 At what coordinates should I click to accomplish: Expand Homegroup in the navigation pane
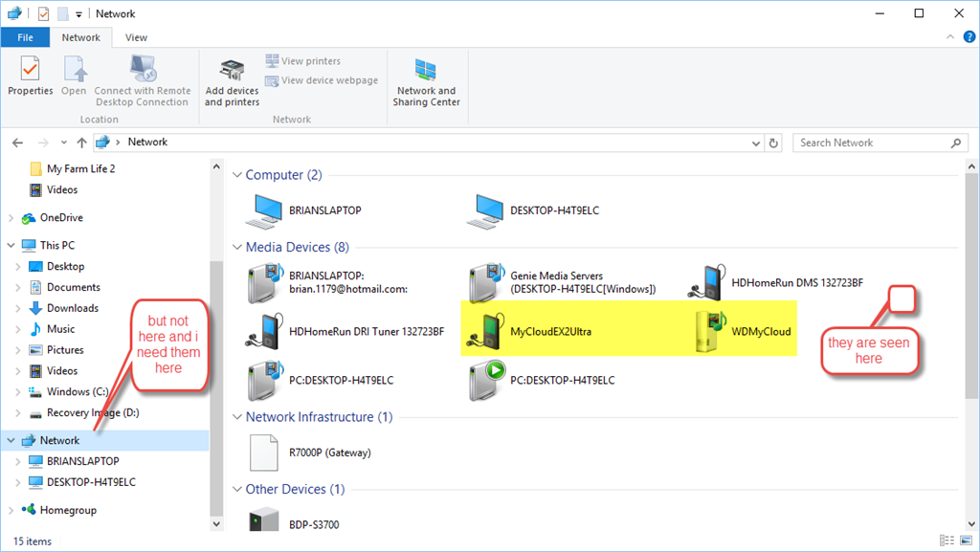[x=11, y=510]
